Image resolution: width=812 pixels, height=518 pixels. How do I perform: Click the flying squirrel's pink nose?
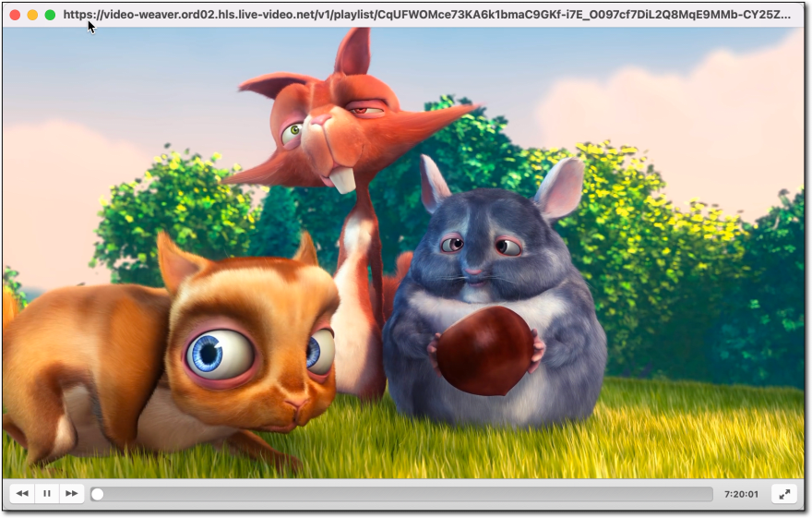(297, 405)
